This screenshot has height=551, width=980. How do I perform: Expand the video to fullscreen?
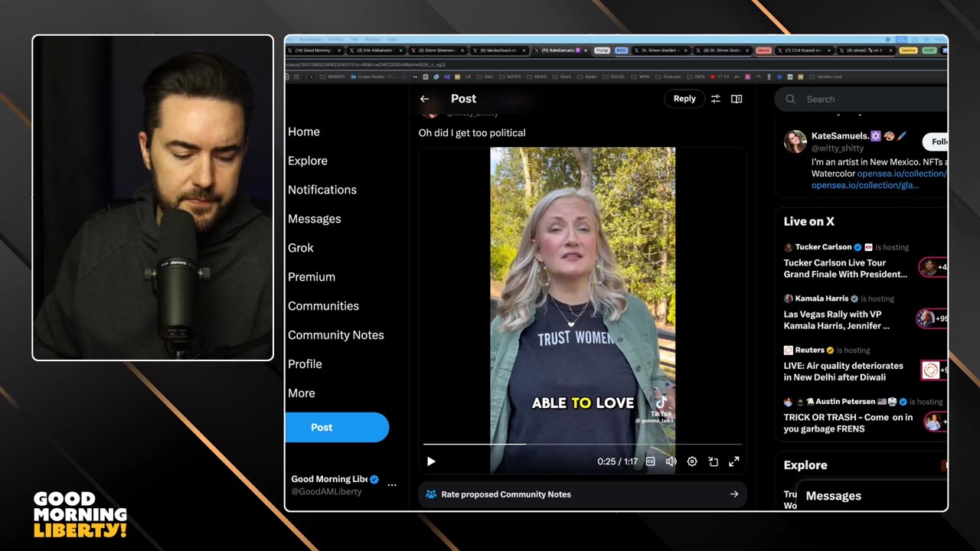tap(733, 461)
